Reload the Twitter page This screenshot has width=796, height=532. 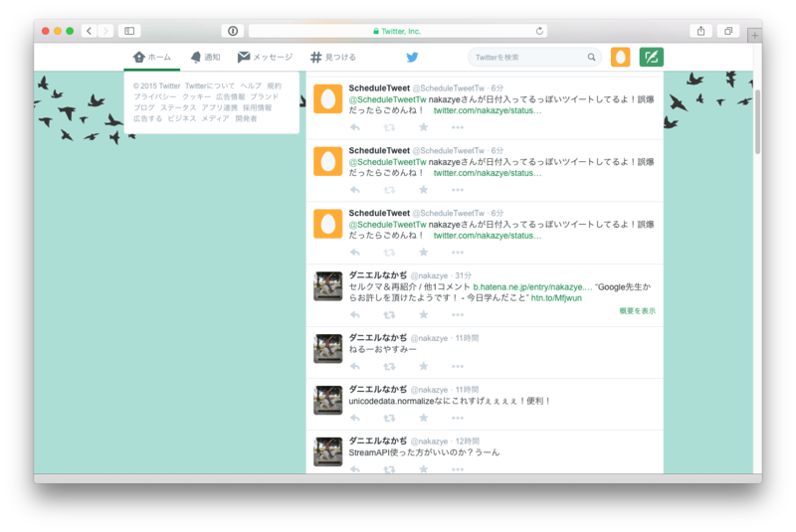(539, 31)
